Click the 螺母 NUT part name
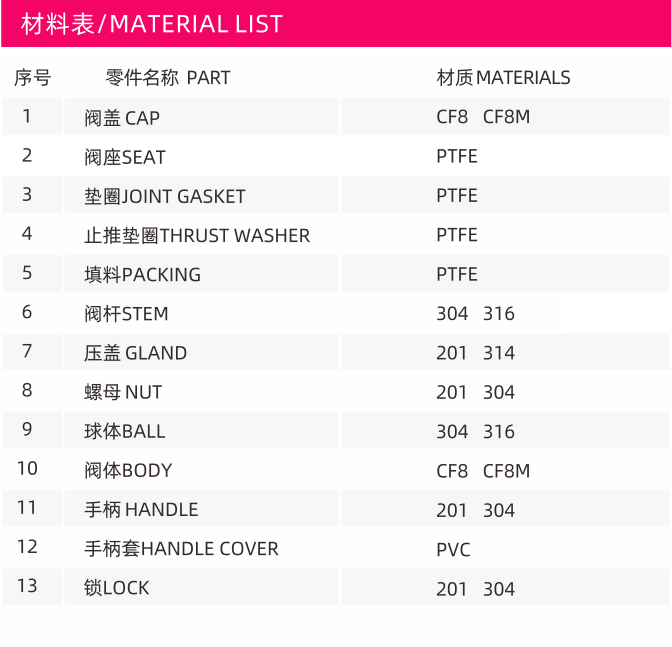The width and height of the screenshot is (672, 647). [123, 392]
